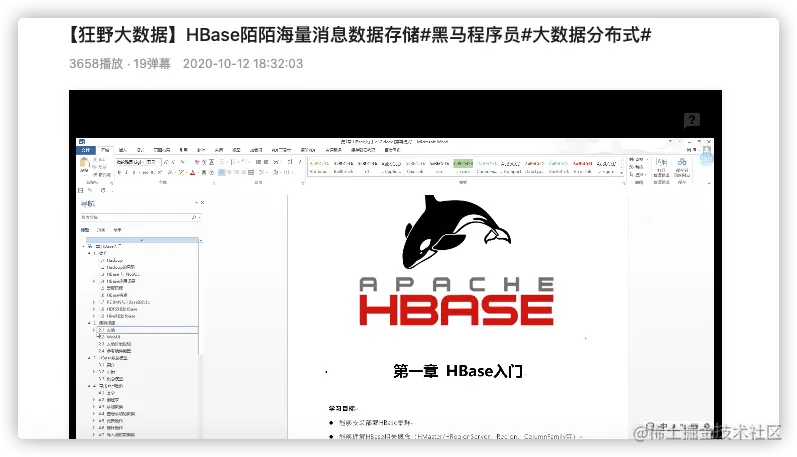Click the navigation pane vertical scrollbar
The height and width of the screenshot is (457, 797).
point(201,296)
